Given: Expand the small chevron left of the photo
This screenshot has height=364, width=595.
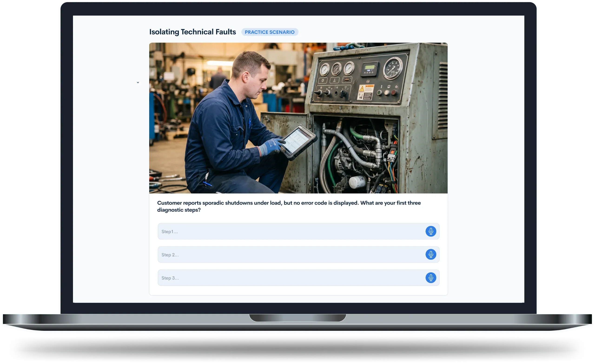Looking at the screenshot, I should (138, 83).
